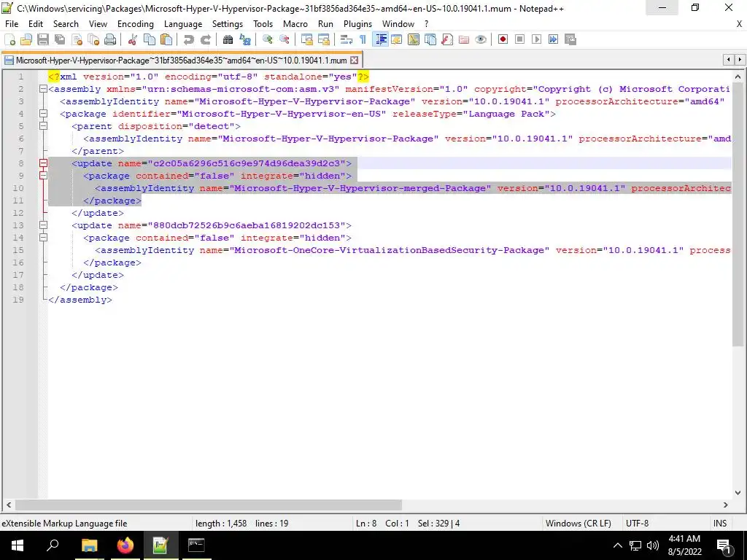Open the File menu

tap(12, 24)
